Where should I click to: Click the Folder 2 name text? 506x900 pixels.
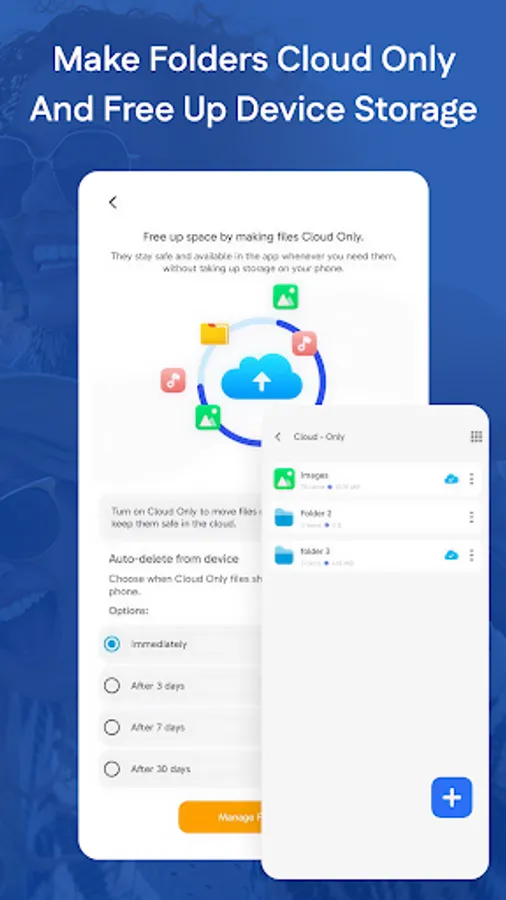(x=316, y=513)
